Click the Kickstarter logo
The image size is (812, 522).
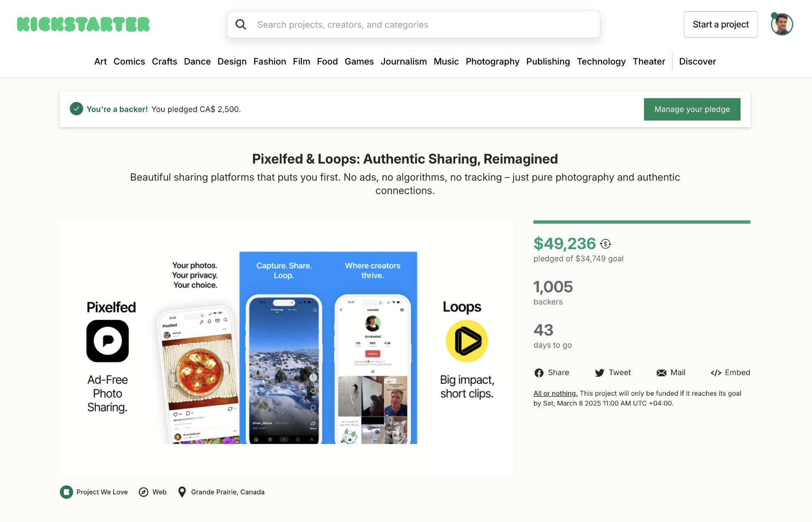pyautogui.click(x=83, y=24)
